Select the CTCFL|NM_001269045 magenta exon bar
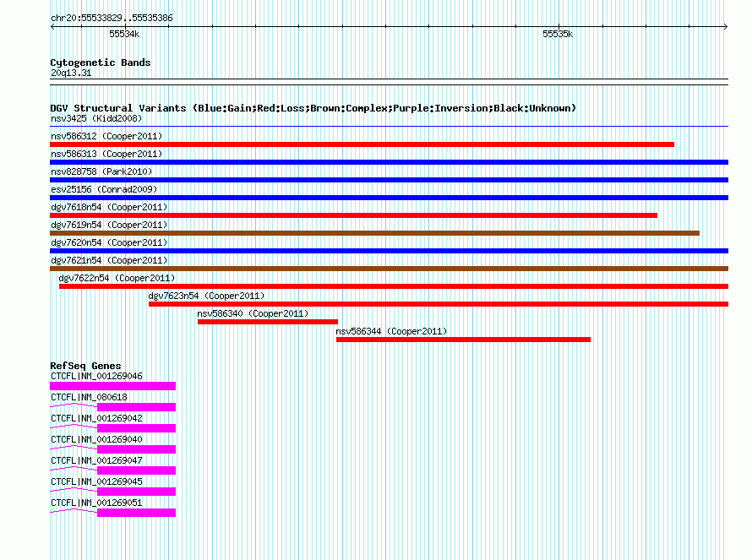This screenshot has height=560, width=752. pyautogui.click(x=136, y=492)
